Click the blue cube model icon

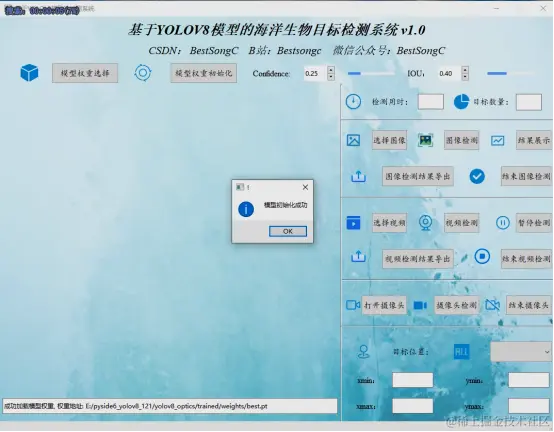(29, 73)
